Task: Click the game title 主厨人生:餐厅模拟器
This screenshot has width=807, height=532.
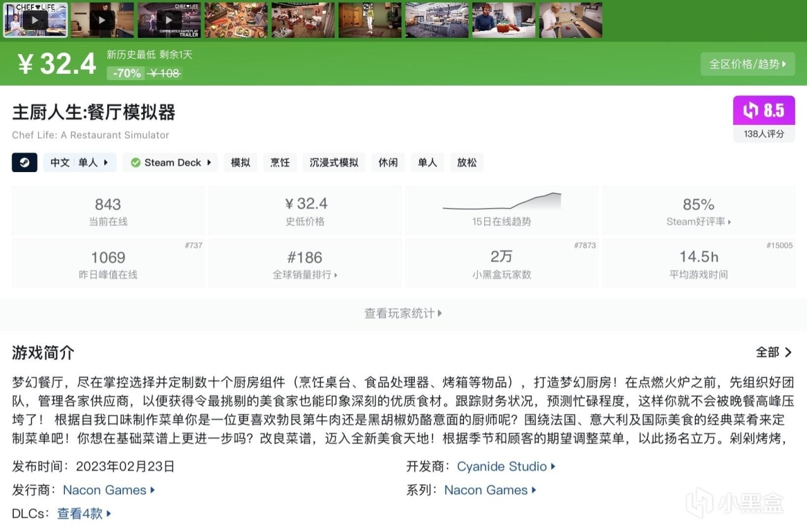Action: (93, 112)
